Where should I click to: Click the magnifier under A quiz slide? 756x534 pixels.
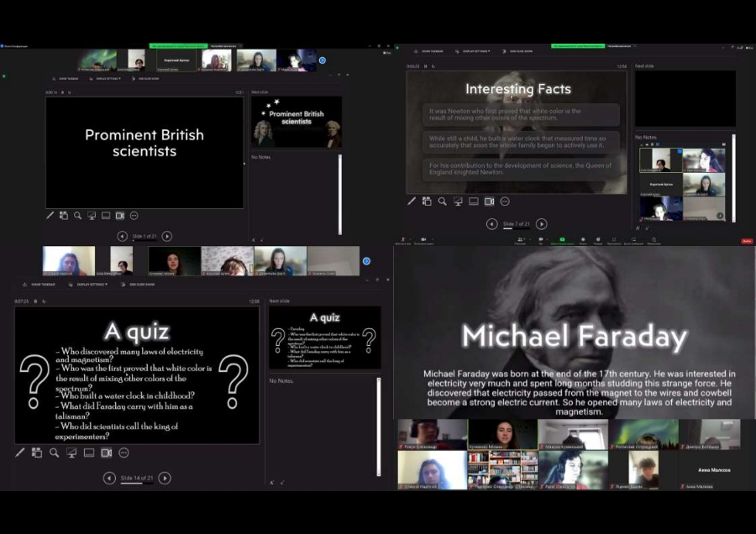pyautogui.click(x=54, y=453)
